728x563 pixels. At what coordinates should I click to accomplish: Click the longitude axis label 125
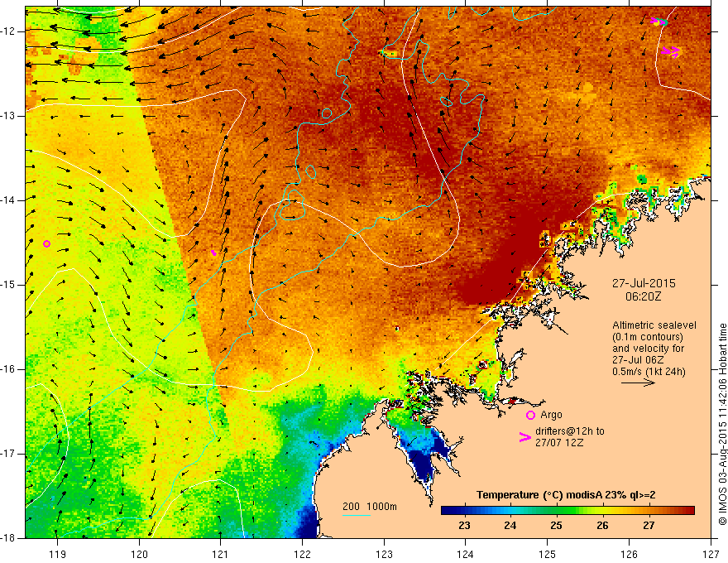point(548,554)
